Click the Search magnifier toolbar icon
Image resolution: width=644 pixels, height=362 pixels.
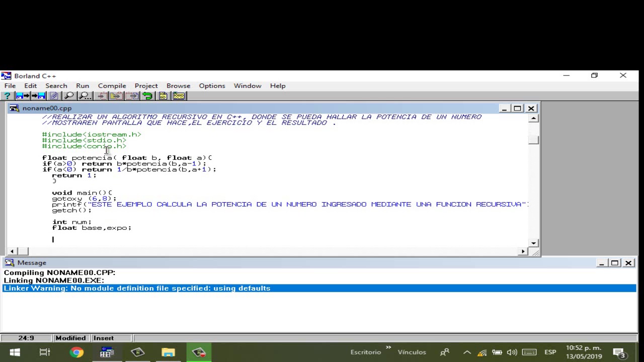69,96
